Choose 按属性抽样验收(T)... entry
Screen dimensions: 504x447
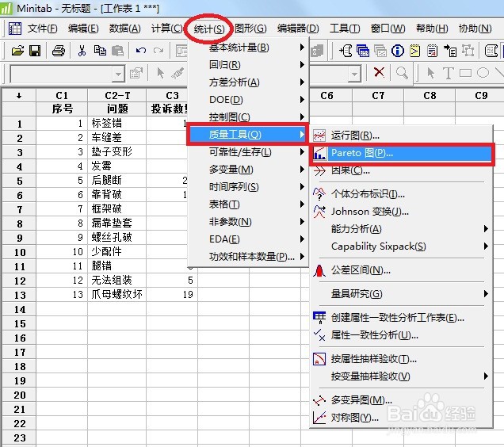(401, 359)
